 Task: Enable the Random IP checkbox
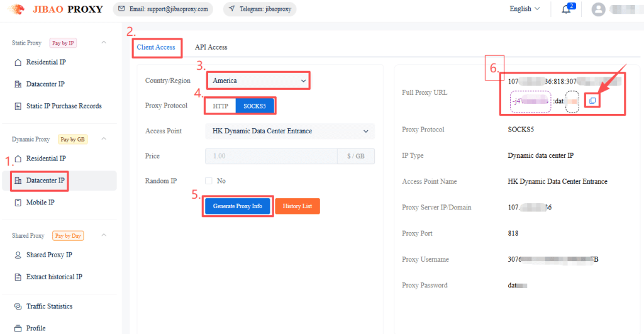pos(209,181)
